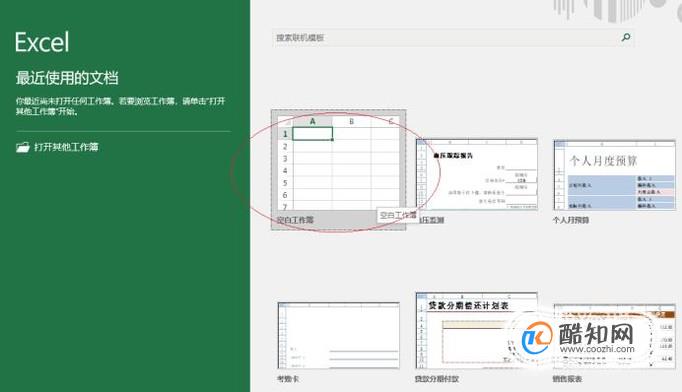Open the 个人月度预算 template thumbnail
The image size is (682, 392).
(x=614, y=175)
